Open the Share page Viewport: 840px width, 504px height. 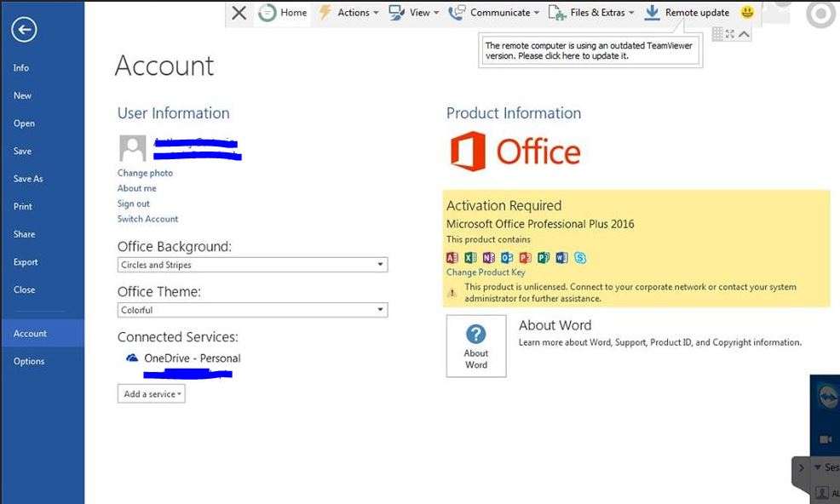pyautogui.click(x=24, y=234)
